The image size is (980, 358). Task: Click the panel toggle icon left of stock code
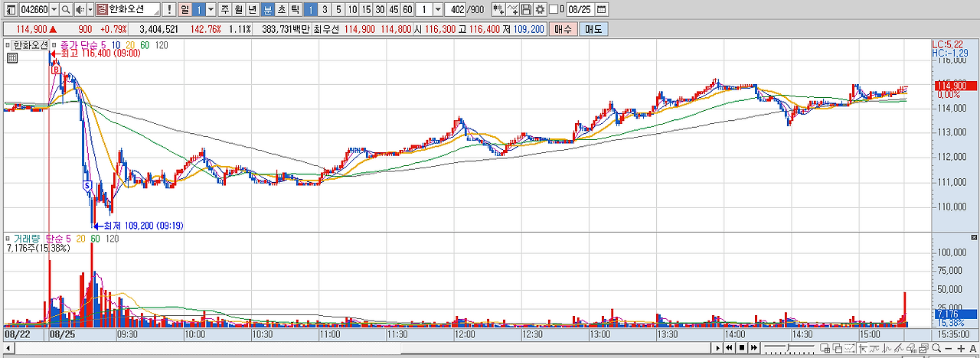11,9
